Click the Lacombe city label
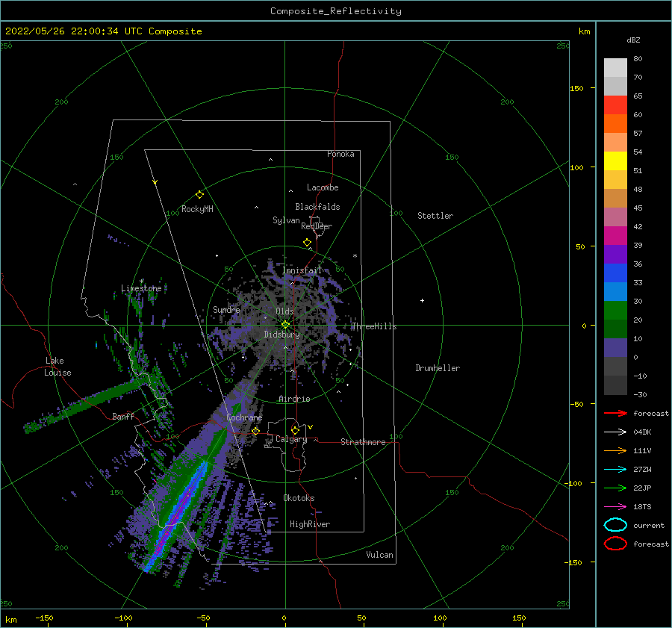The width and height of the screenshot is (672, 628). click(x=323, y=187)
